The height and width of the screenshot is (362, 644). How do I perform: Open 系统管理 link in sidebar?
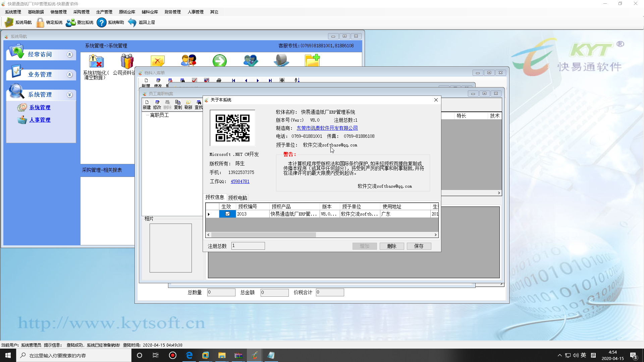coord(40,108)
